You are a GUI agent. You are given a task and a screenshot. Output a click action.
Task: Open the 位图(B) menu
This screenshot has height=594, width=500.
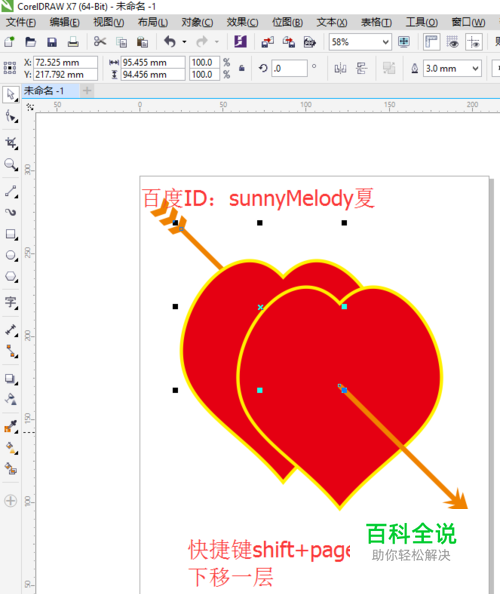[287, 22]
